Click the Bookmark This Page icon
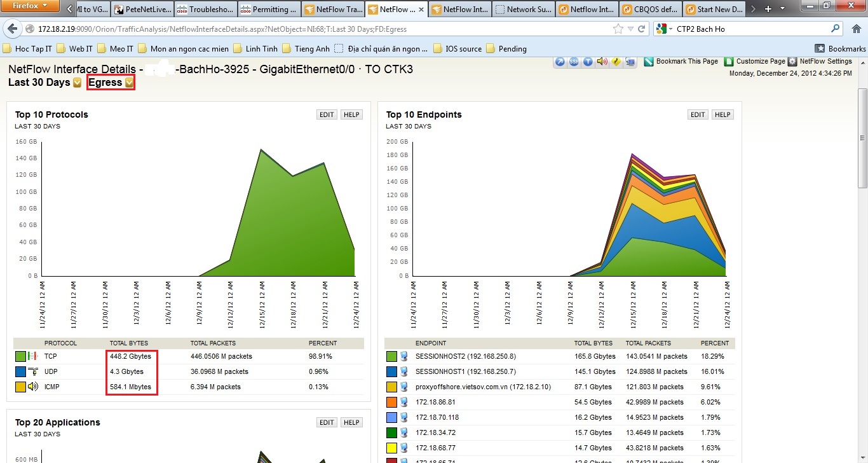 (x=649, y=62)
